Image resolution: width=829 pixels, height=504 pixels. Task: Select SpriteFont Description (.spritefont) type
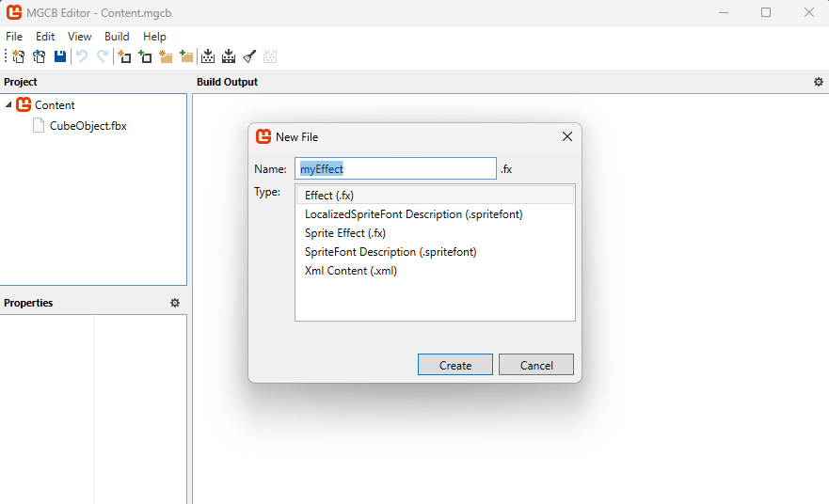coord(435,252)
